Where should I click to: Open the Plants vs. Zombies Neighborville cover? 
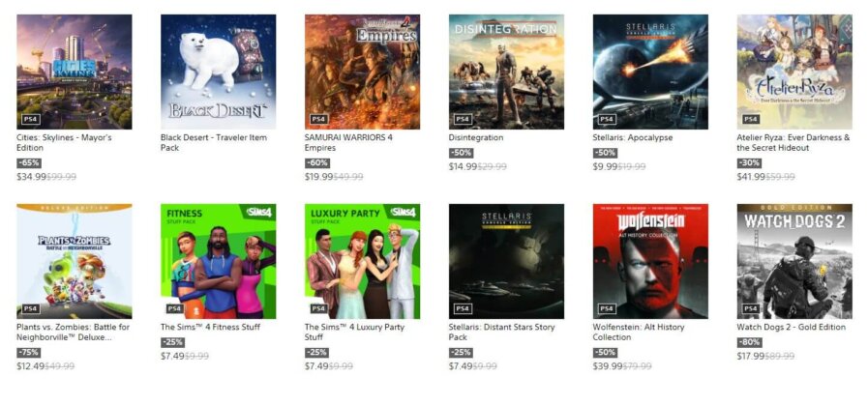tap(75, 261)
